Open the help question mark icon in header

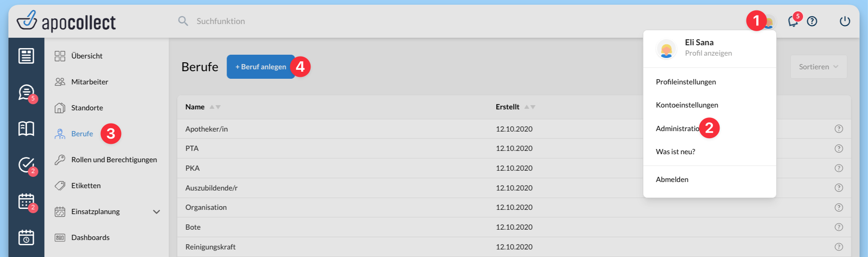812,21
